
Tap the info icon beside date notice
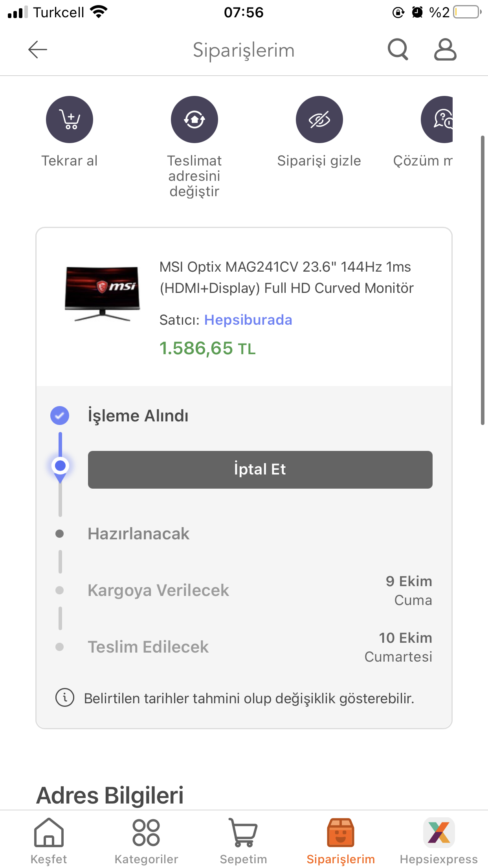coord(65,698)
